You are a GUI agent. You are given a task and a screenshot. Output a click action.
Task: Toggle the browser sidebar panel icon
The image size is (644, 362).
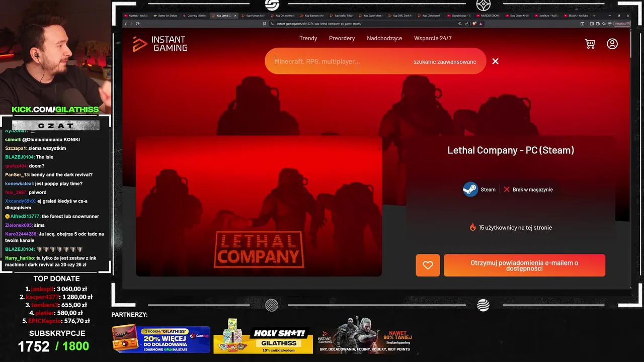[592, 24]
